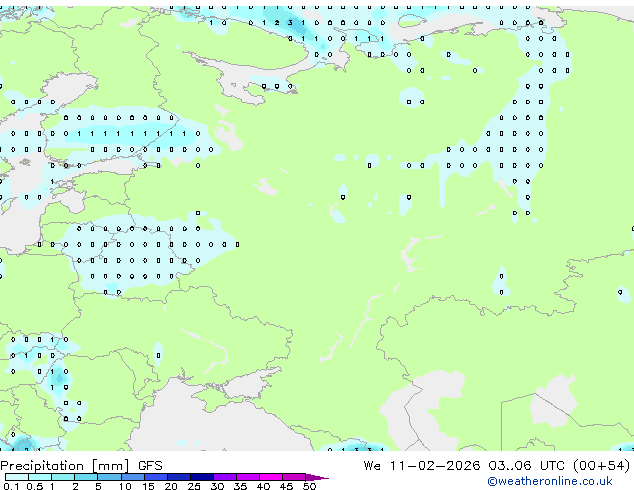Click the "5" legend scale label
Screen dimensions: 634x490
pos(98,486)
